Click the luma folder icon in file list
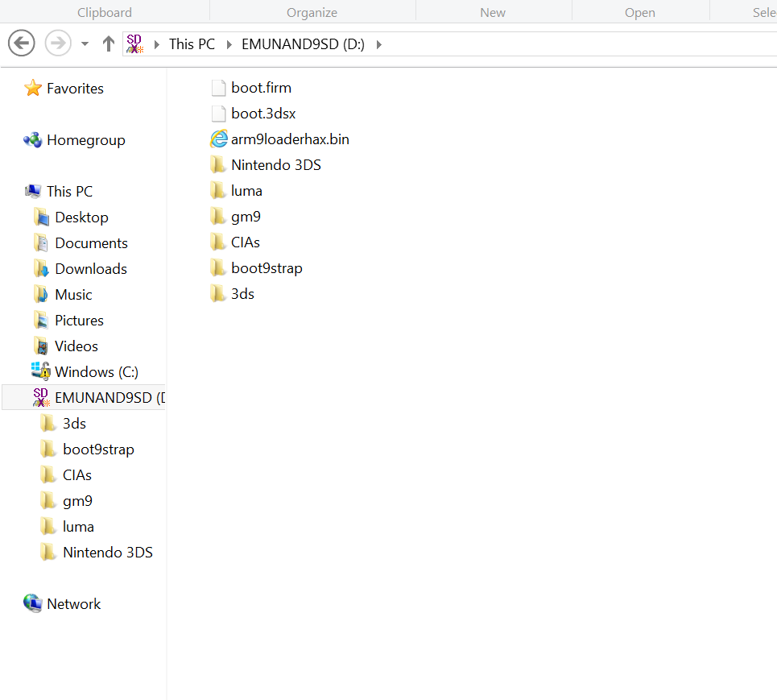The image size is (777, 700). click(217, 191)
